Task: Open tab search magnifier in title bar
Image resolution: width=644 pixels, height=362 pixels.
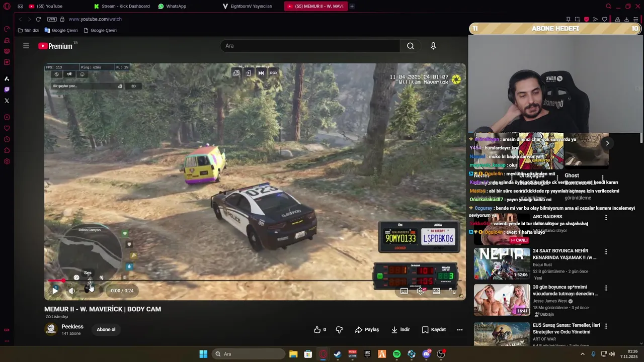Action: [x=608, y=6]
